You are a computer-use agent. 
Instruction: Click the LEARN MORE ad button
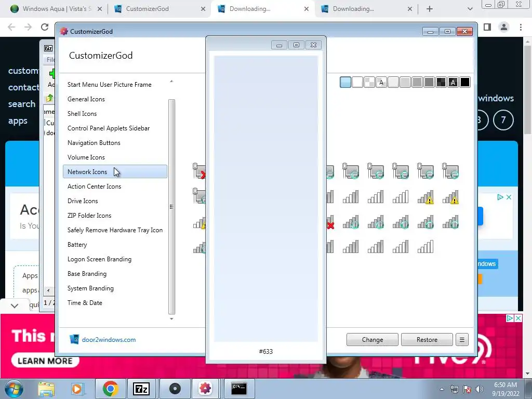point(45,361)
